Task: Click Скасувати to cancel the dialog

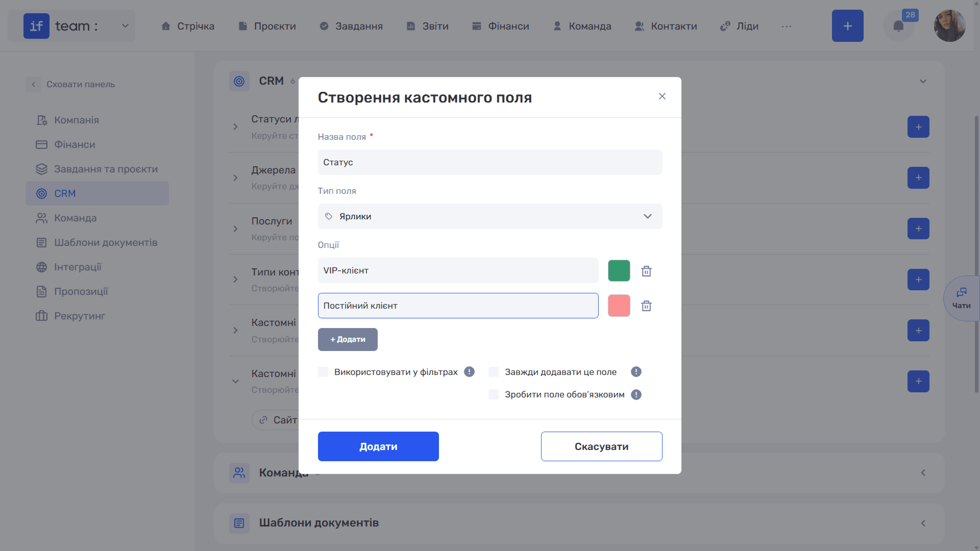Action: click(x=602, y=446)
